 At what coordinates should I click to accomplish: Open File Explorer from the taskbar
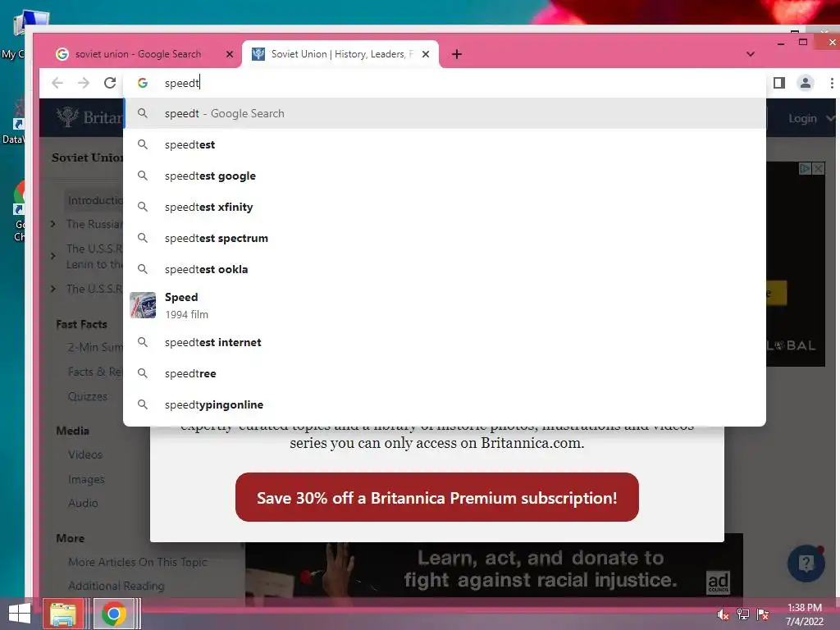[x=62, y=614]
